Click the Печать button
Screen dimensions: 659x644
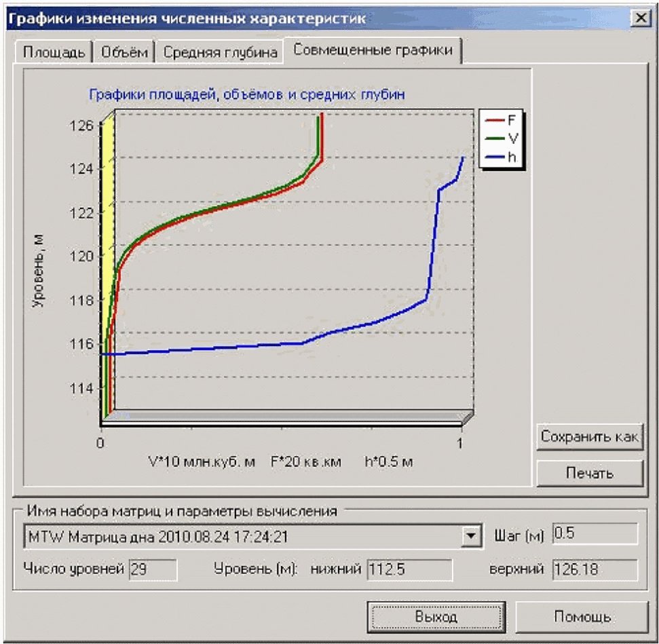pos(589,473)
